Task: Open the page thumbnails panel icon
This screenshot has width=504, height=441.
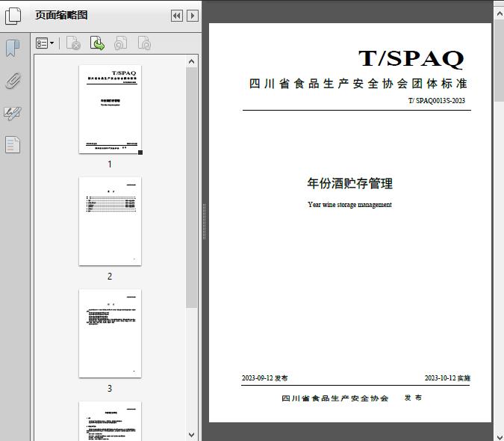Action: coord(13,16)
